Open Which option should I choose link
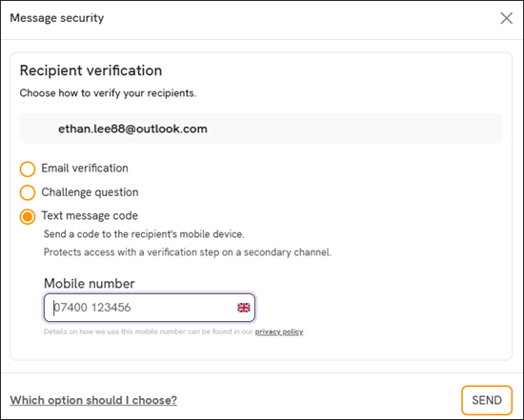 [x=93, y=400]
